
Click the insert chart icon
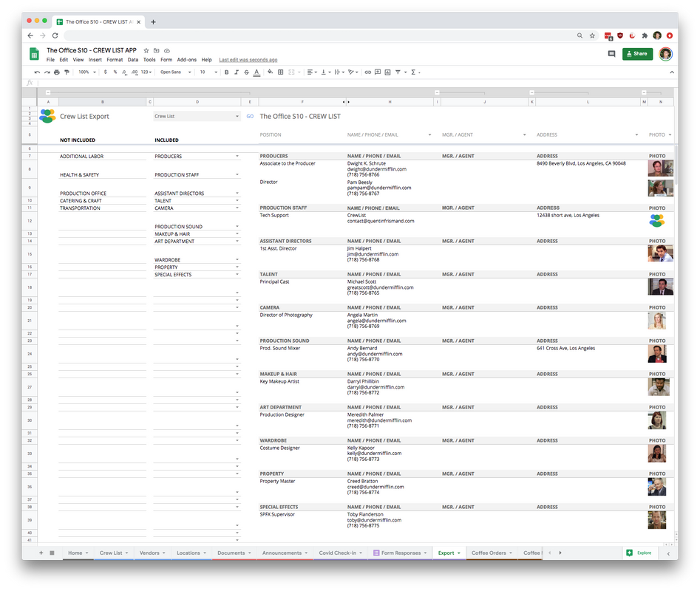(387, 72)
